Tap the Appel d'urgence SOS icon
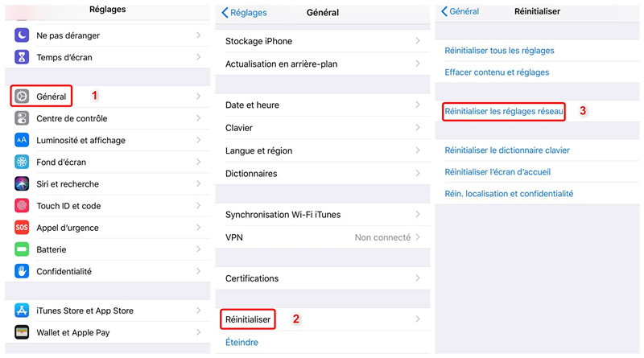 pos(22,228)
